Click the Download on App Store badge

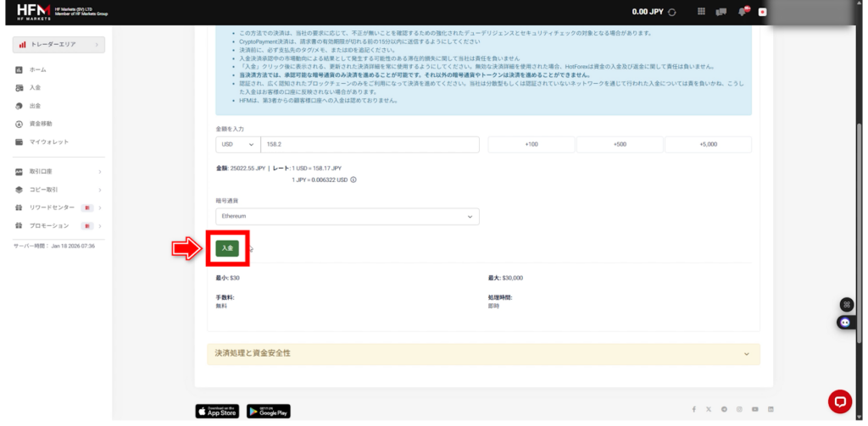tap(218, 411)
